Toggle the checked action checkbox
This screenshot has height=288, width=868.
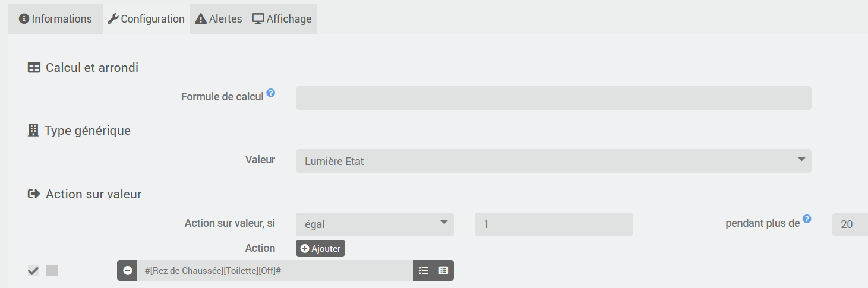[33, 271]
